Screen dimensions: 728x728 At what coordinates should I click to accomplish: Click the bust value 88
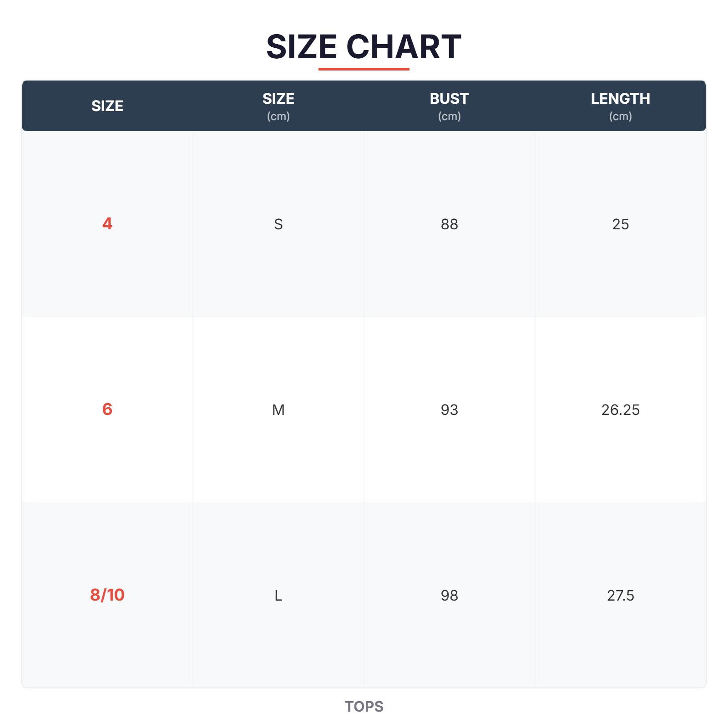pyautogui.click(x=449, y=224)
